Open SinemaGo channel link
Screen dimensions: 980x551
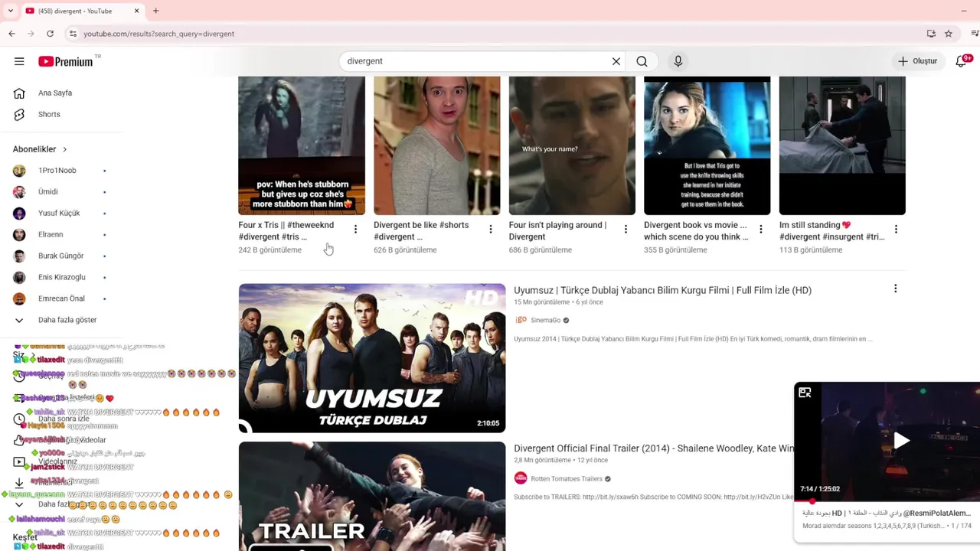[x=545, y=321]
